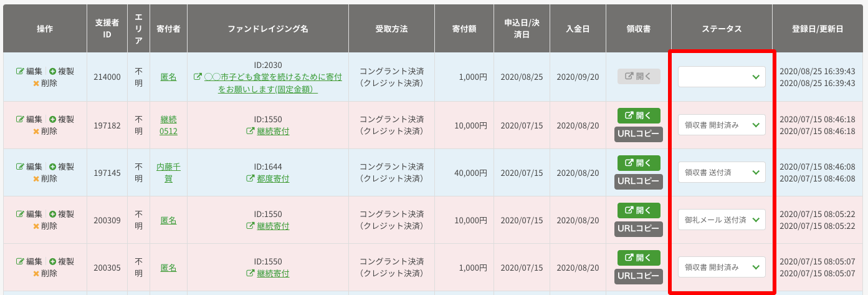The image size is (868, 295).
Task: Open fundraising link ID:2030 external icon
Action: click(x=198, y=77)
